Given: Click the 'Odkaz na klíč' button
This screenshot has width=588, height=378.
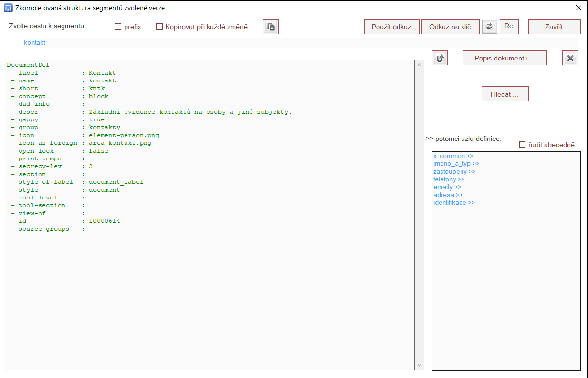Looking at the screenshot, I should point(450,27).
